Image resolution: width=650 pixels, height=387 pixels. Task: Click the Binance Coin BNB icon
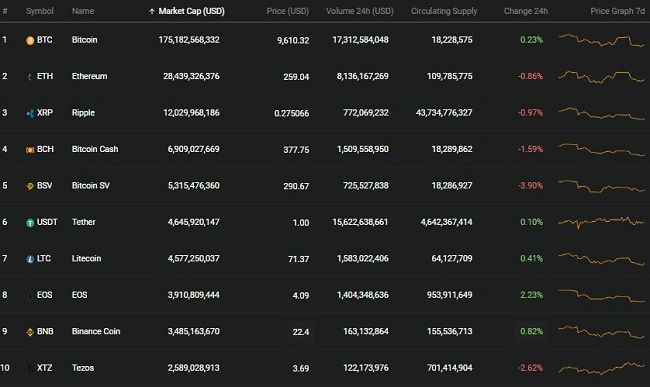(x=30, y=332)
